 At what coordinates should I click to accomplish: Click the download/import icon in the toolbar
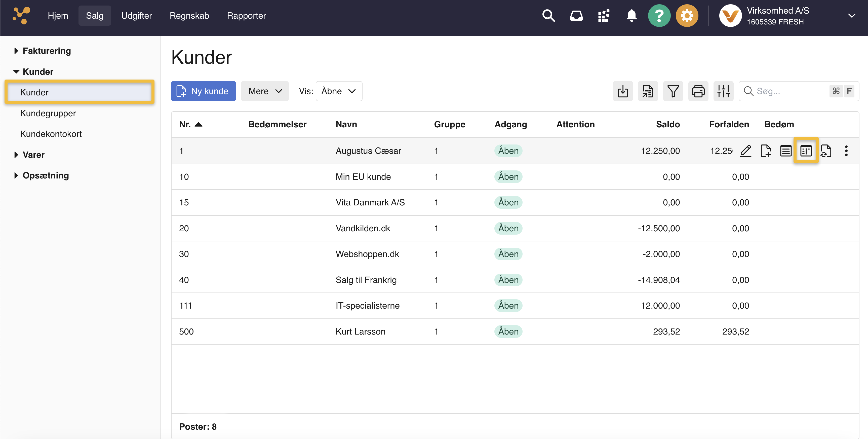622,91
